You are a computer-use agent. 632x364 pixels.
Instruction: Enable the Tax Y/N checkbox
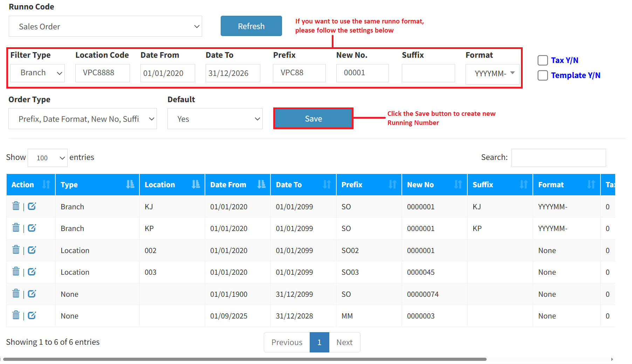[543, 60]
